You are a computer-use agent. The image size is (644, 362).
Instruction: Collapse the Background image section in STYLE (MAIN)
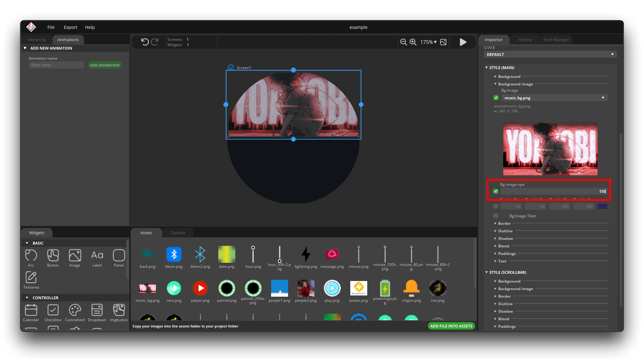tap(495, 84)
